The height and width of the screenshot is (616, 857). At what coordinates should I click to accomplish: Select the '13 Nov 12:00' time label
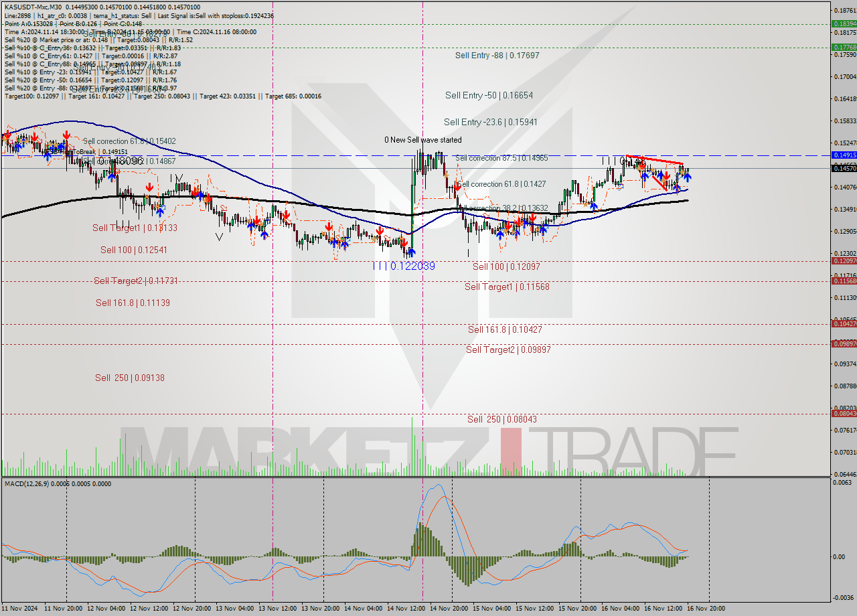click(277, 609)
